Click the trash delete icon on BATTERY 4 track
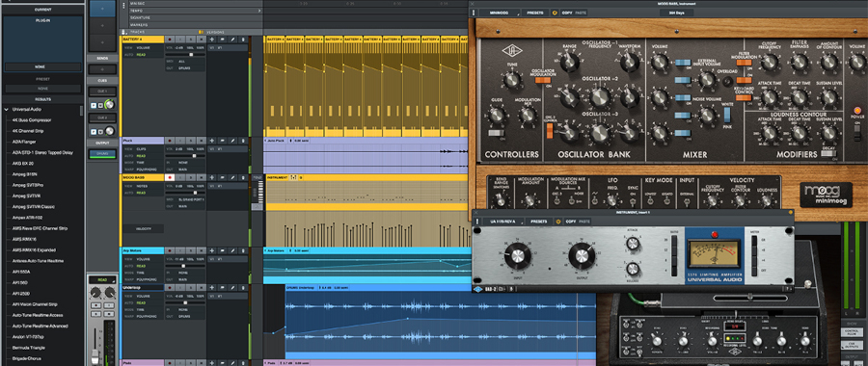This screenshot has width=868, height=366. (243, 39)
